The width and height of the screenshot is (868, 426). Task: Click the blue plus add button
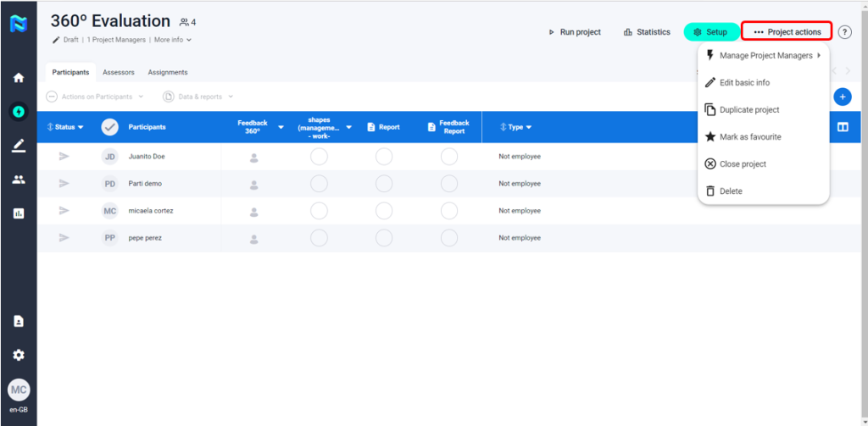(842, 97)
